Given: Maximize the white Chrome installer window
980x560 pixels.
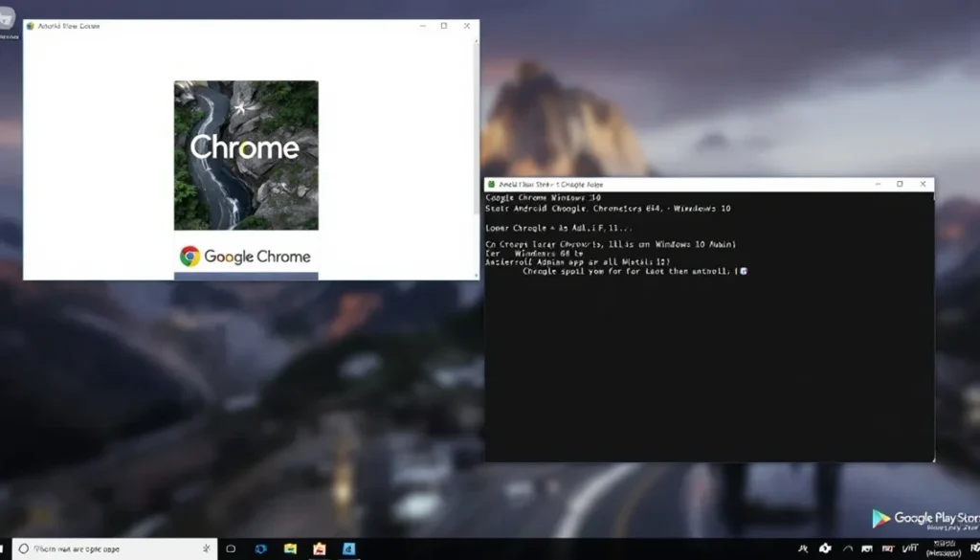Looking at the screenshot, I should [444, 26].
